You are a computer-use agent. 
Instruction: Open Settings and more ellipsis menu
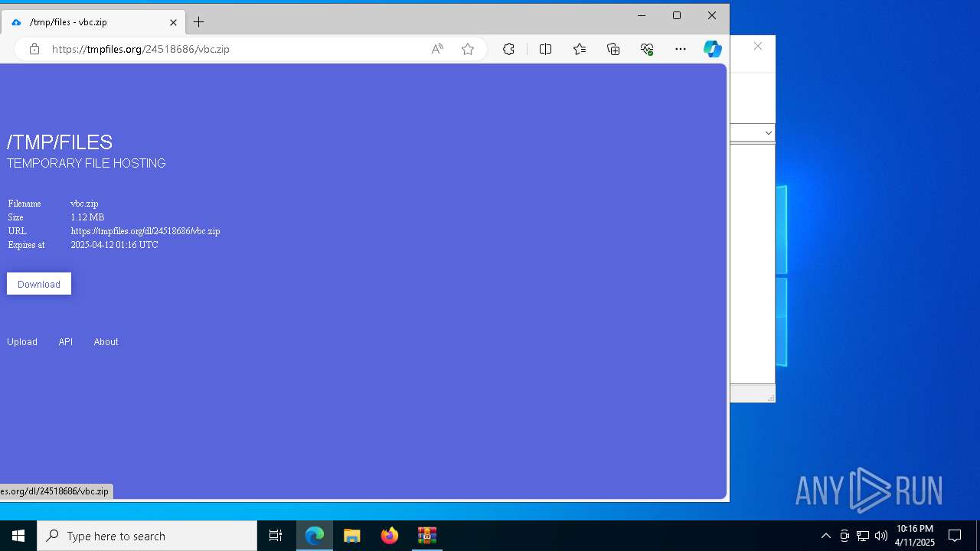tap(681, 49)
